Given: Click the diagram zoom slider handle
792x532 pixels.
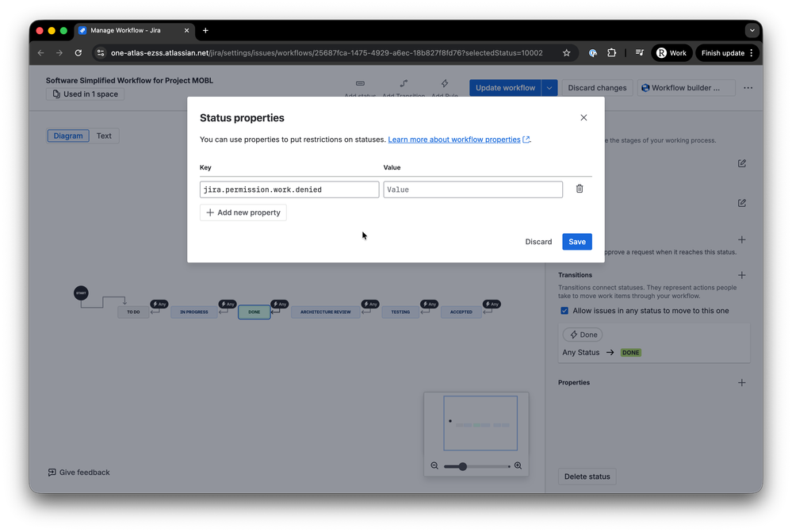Looking at the screenshot, I should click(462, 466).
